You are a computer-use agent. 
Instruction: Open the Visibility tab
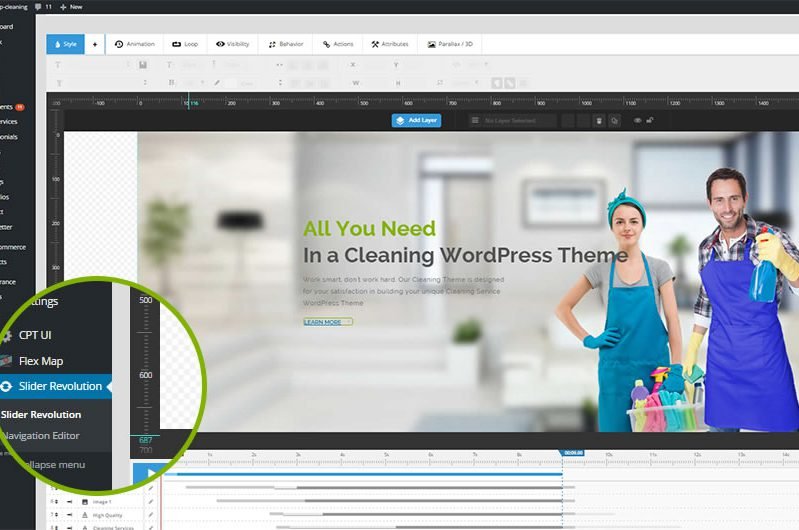point(232,44)
